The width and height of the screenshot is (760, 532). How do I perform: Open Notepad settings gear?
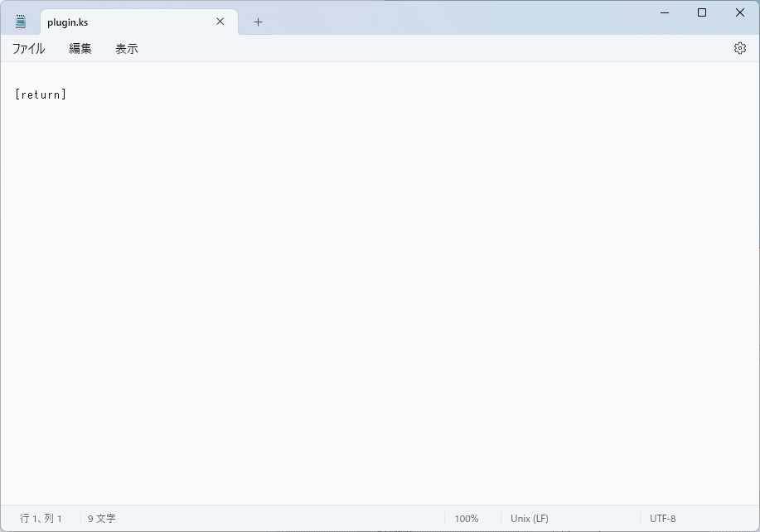coord(739,48)
